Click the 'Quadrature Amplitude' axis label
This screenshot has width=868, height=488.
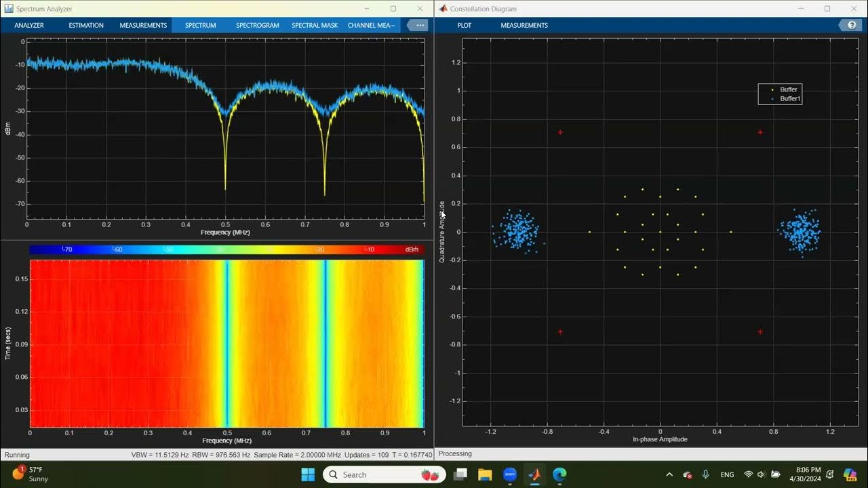(x=442, y=232)
